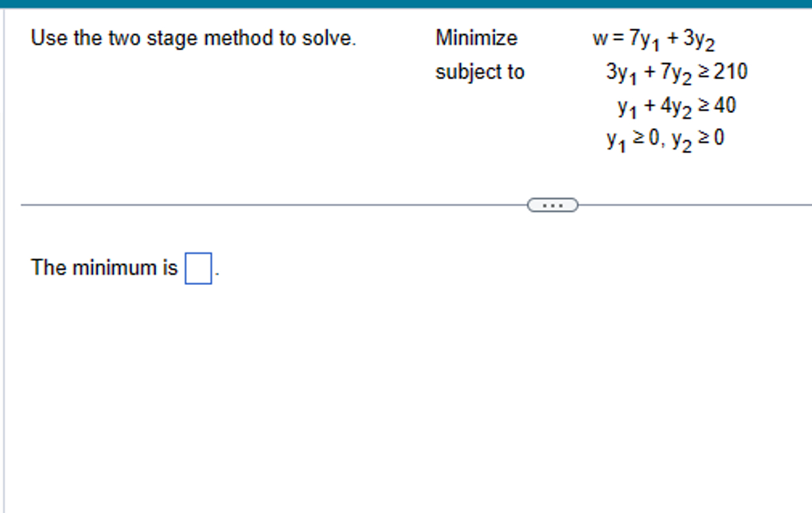
Task: Click the 'Minimize' label in the problem
Action: coord(476,38)
